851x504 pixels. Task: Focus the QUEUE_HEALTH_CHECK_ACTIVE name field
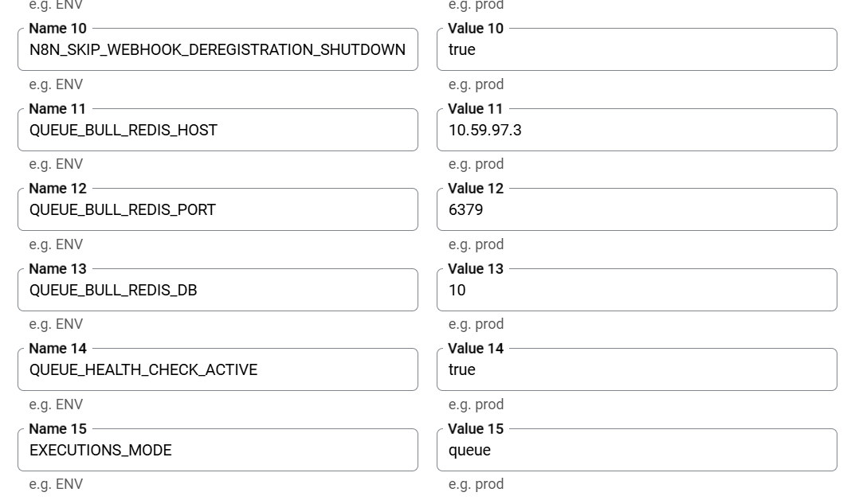pyautogui.click(x=218, y=370)
